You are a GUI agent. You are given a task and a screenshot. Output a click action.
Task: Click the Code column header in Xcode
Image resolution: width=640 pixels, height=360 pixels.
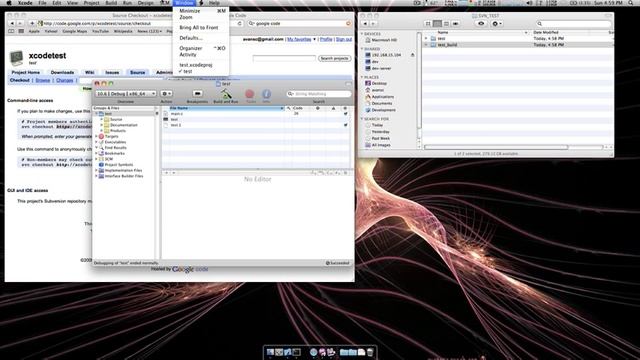pos(298,108)
